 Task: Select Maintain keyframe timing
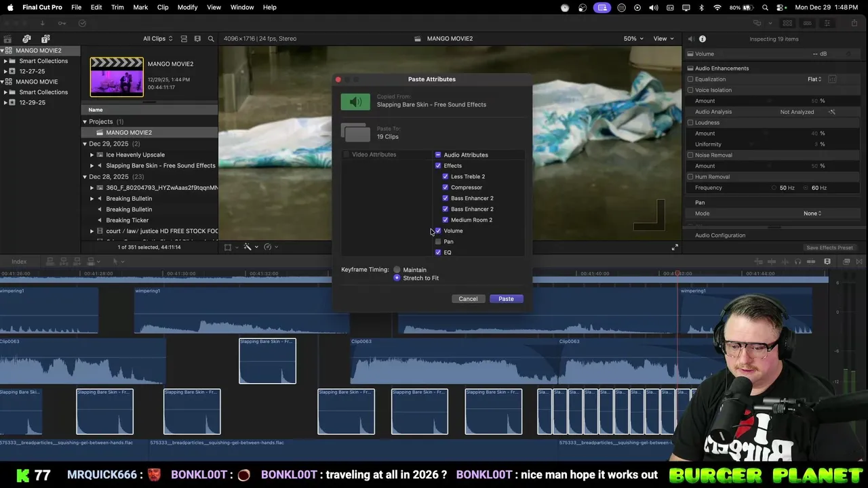coord(397,270)
